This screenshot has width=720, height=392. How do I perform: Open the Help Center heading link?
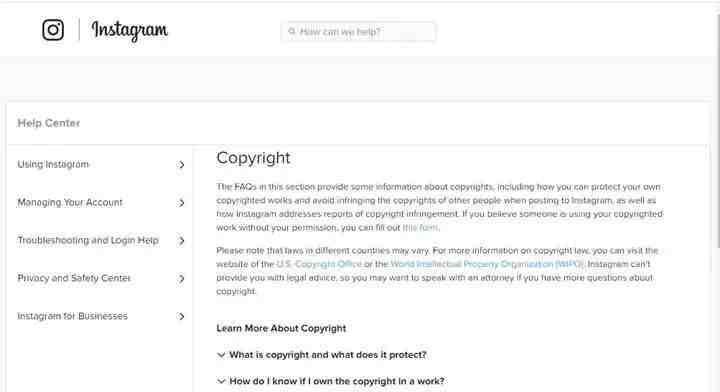click(x=49, y=123)
